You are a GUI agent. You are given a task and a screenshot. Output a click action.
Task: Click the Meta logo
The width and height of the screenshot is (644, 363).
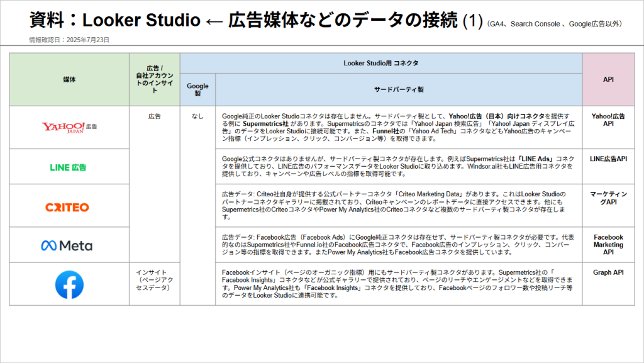coord(67,245)
